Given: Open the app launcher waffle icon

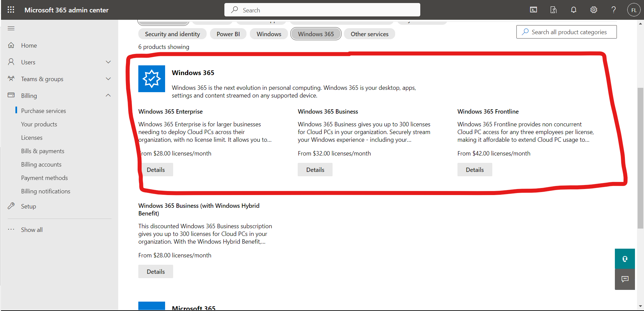Looking at the screenshot, I should pos(11,10).
